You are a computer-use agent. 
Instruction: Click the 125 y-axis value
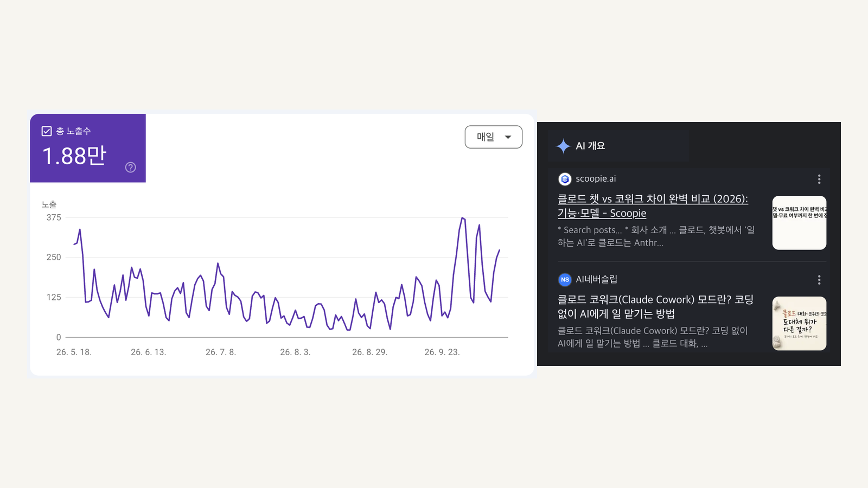pyautogui.click(x=54, y=297)
